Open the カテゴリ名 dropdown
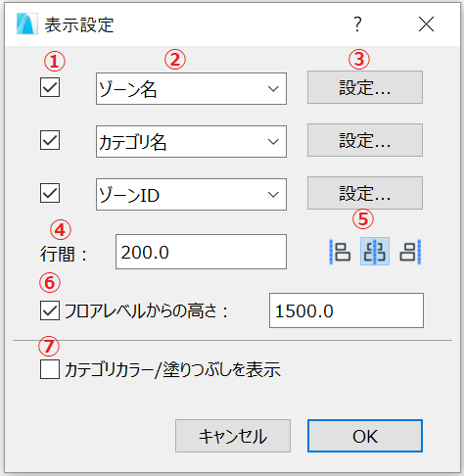The width and height of the screenshot is (464, 476). pos(191,142)
